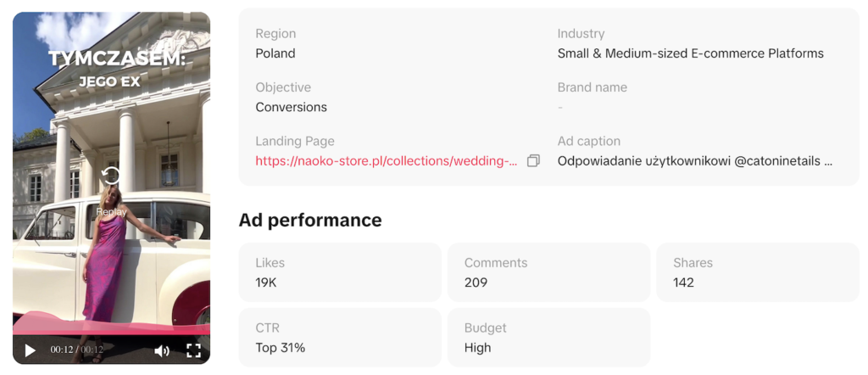The width and height of the screenshot is (868, 375).
Task: Click the Replay circular arrow icon
Action: tap(111, 176)
